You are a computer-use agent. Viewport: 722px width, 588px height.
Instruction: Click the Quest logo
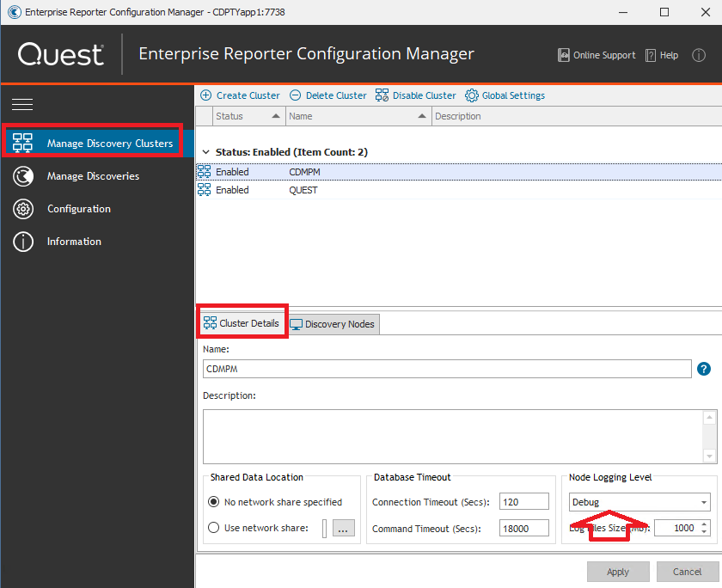tap(61, 54)
